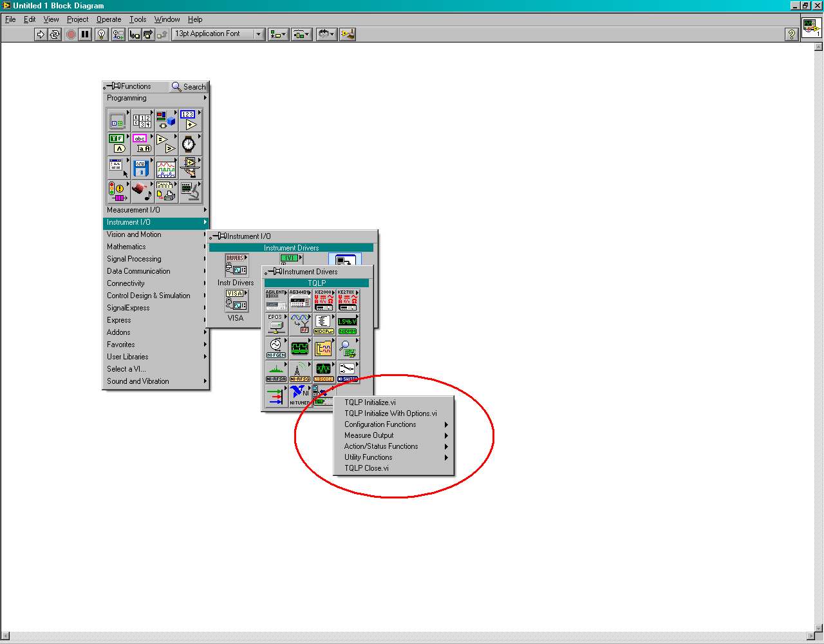Image resolution: width=824 pixels, height=644 pixels.
Task: Expand the Measurement I/O category
Action: coord(156,210)
